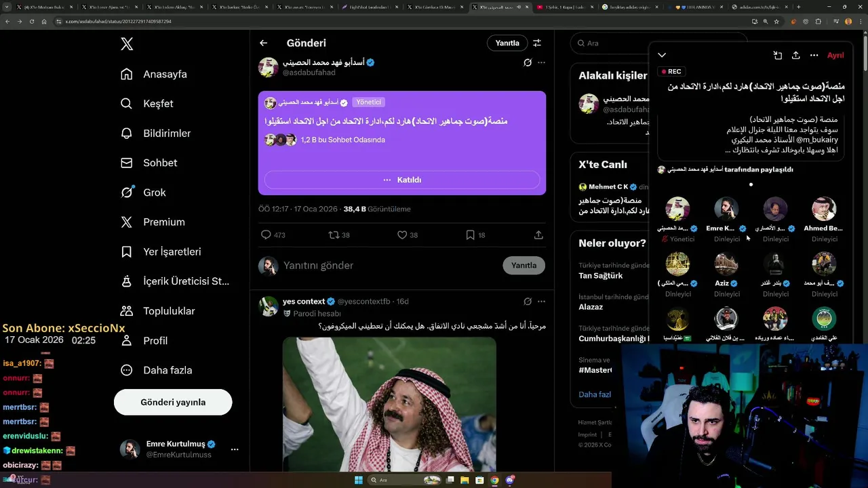Open İçerik Üreticisi Stüdyosu icon

coord(127,281)
